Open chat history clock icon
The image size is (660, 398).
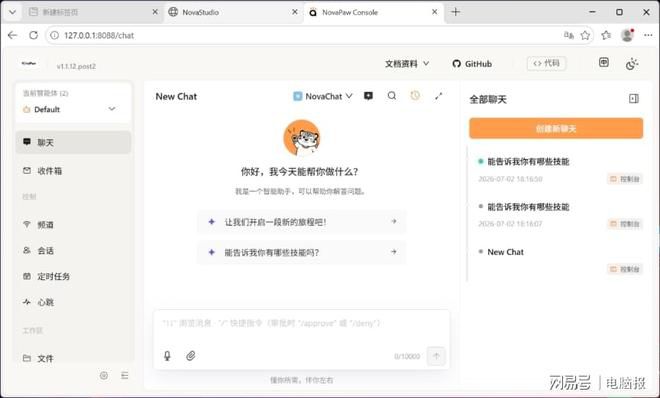point(415,96)
